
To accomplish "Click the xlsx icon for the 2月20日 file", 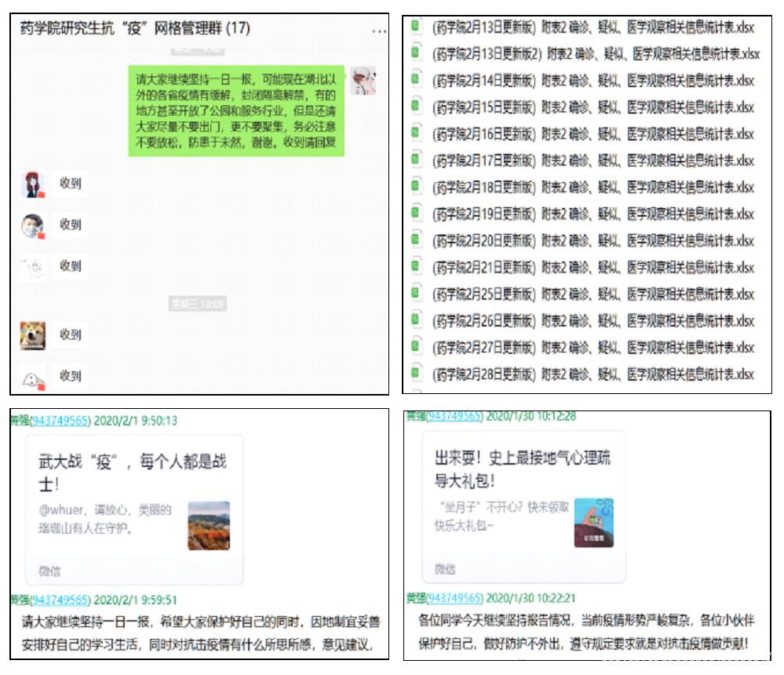I will [x=418, y=239].
